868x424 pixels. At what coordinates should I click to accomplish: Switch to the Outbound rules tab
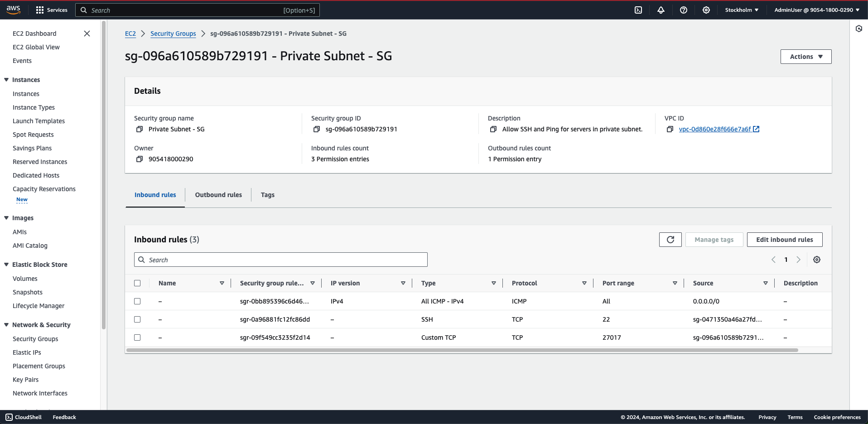[x=218, y=195]
